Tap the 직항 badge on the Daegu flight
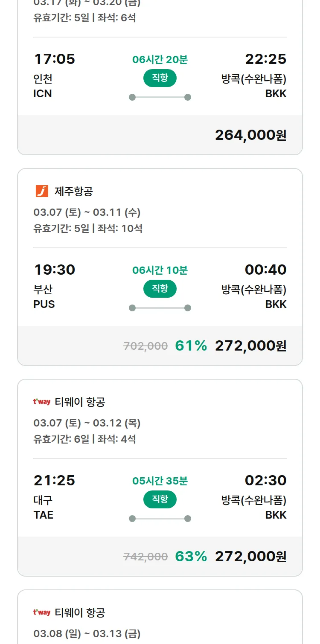The height and width of the screenshot is (644, 320). [160, 499]
